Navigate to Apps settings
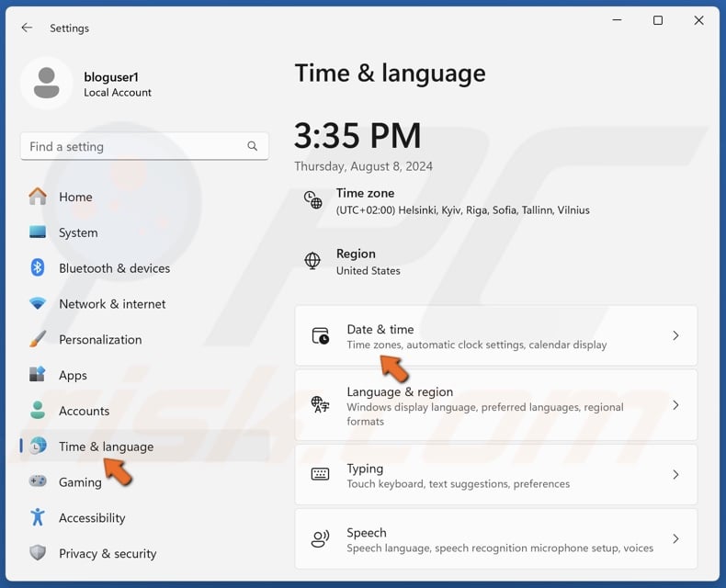 pos(144,375)
